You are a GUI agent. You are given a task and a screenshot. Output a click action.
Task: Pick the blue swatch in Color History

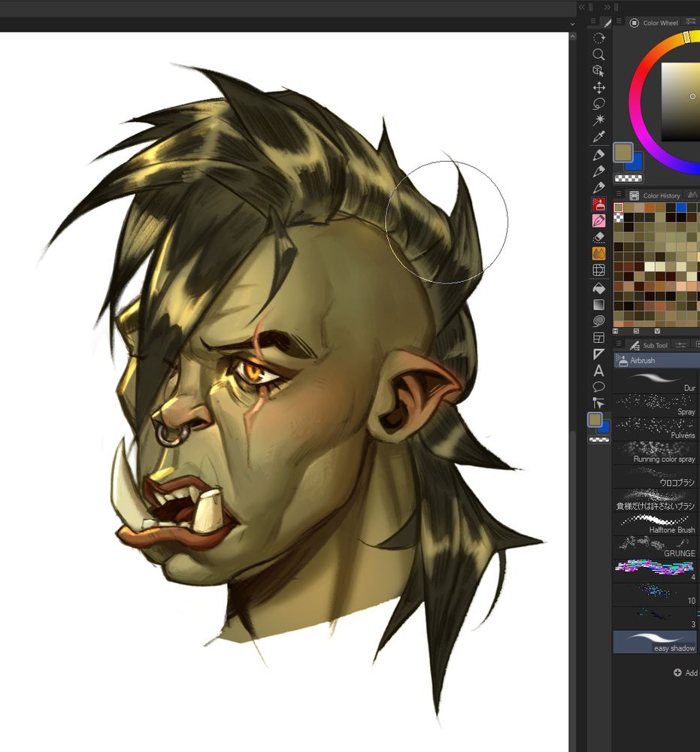(x=680, y=208)
